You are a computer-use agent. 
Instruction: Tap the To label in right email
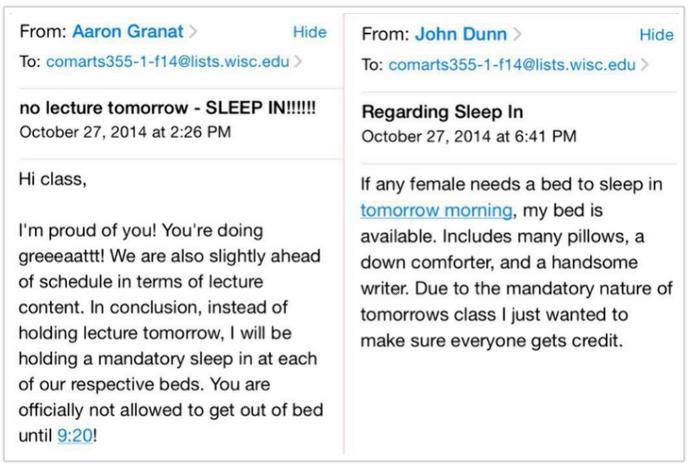click(x=372, y=65)
